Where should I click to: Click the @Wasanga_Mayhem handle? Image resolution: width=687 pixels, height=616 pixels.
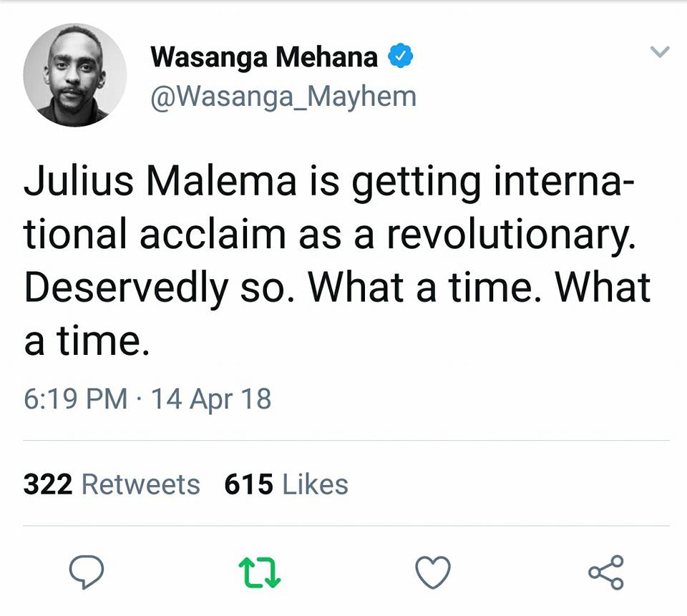click(x=283, y=97)
